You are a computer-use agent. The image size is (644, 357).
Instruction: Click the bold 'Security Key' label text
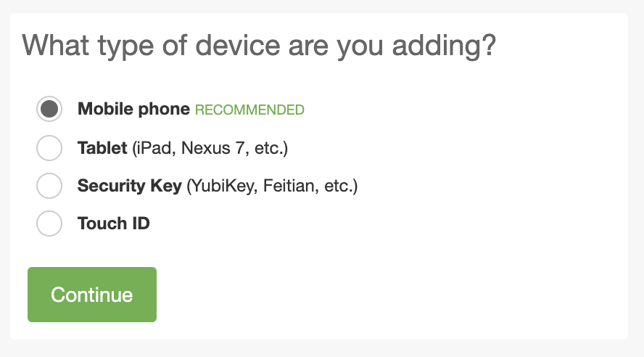point(130,186)
